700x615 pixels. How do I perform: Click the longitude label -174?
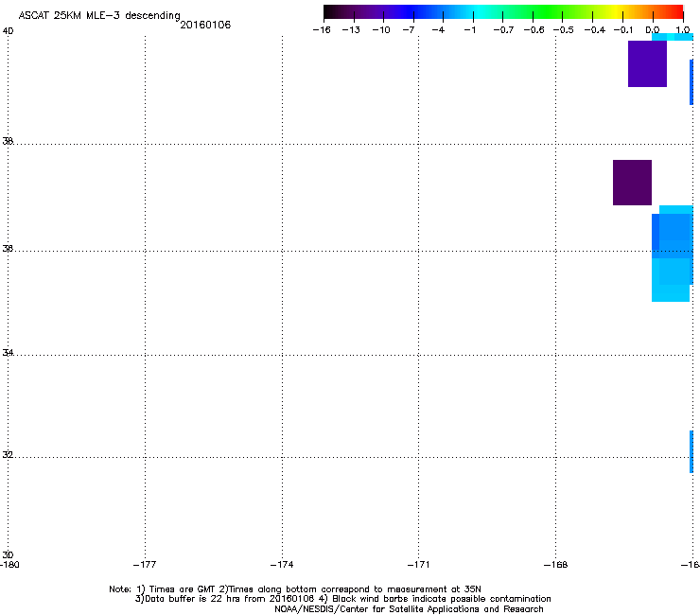pos(282,565)
